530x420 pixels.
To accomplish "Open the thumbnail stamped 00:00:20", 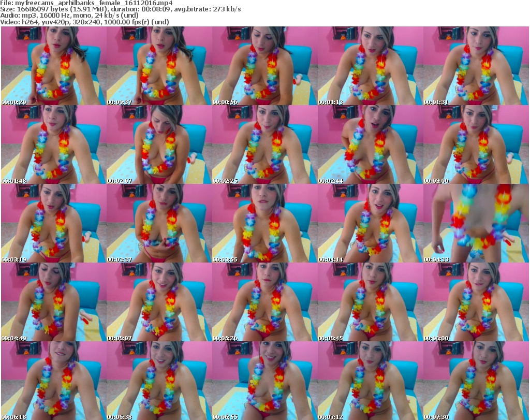I will point(54,66).
